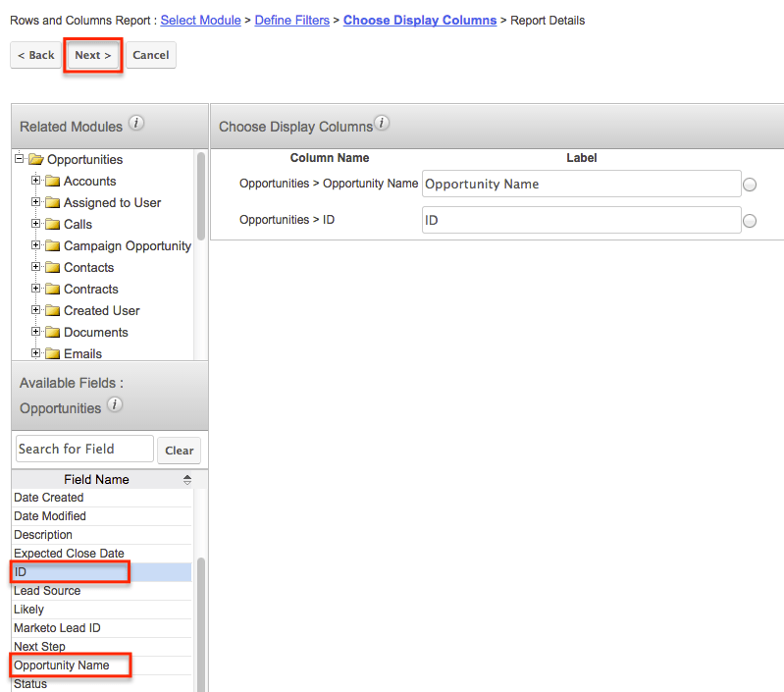The image size is (784, 692).
Task: Click the Documents folder icon
Action: [53, 332]
